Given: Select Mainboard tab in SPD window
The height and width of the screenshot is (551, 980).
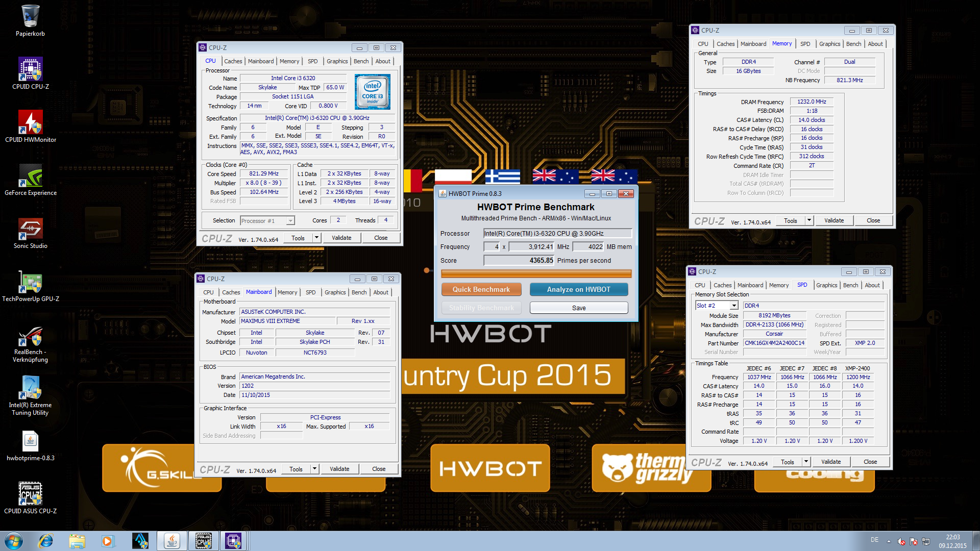Looking at the screenshot, I should click(750, 285).
